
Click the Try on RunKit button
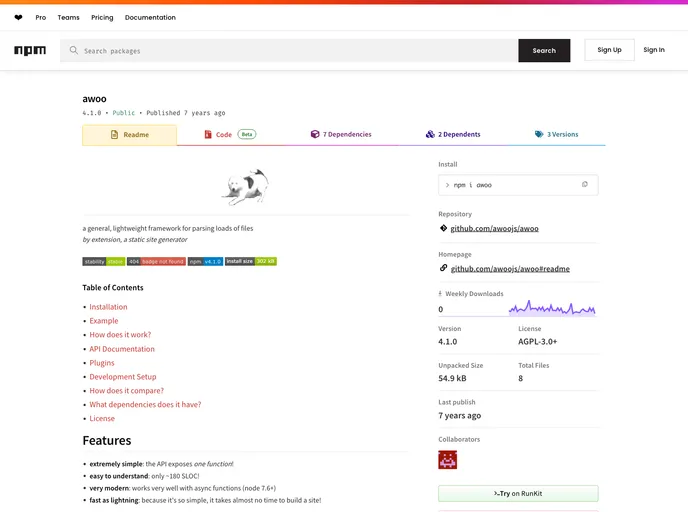pyautogui.click(x=518, y=494)
